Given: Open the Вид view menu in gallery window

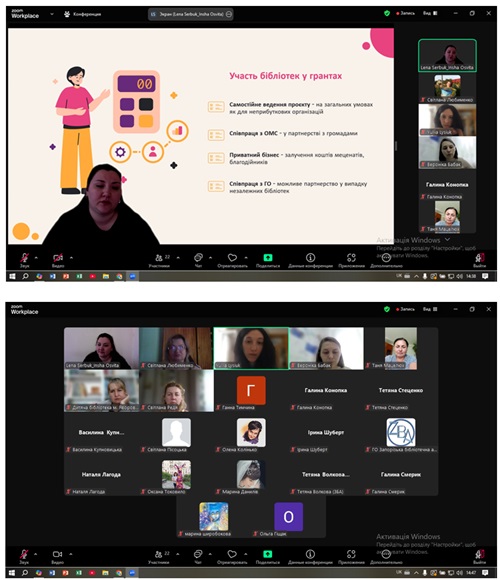Looking at the screenshot, I should (430, 309).
